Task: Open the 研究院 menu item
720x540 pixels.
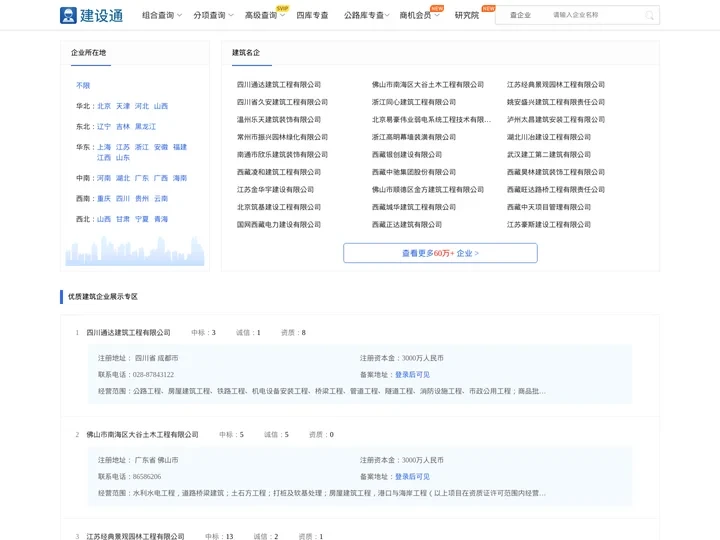Action: point(467,15)
